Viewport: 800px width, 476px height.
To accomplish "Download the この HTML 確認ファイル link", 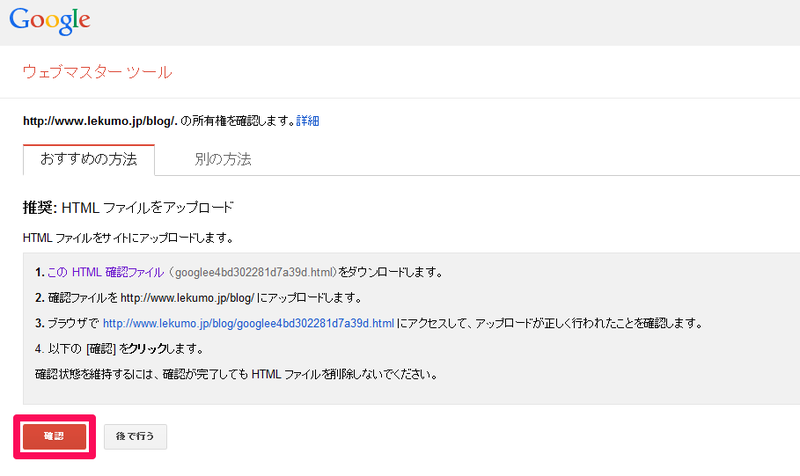I will [x=106, y=272].
